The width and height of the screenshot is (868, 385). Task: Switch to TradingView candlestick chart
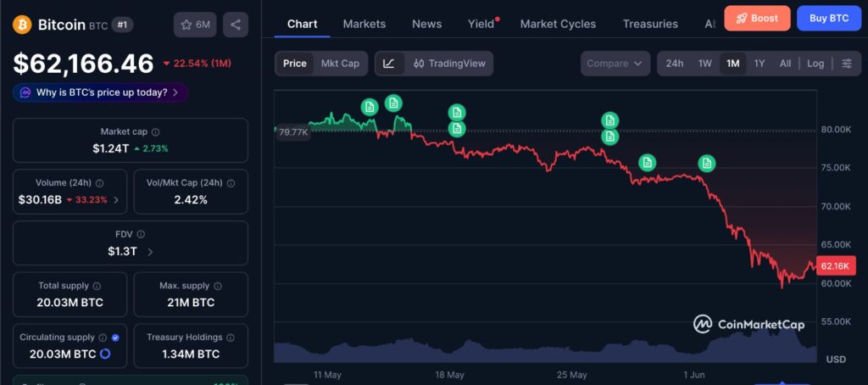click(449, 63)
